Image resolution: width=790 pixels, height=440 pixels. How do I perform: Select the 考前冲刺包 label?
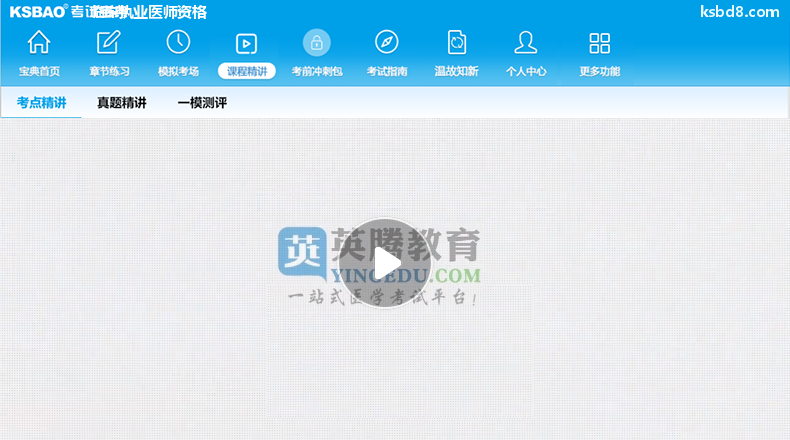[x=317, y=72]
